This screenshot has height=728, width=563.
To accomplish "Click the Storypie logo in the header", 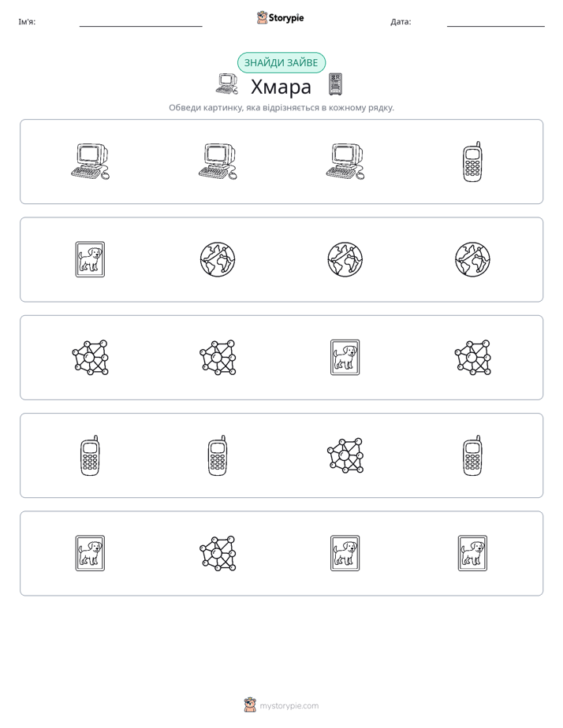I will pos(281,17).
